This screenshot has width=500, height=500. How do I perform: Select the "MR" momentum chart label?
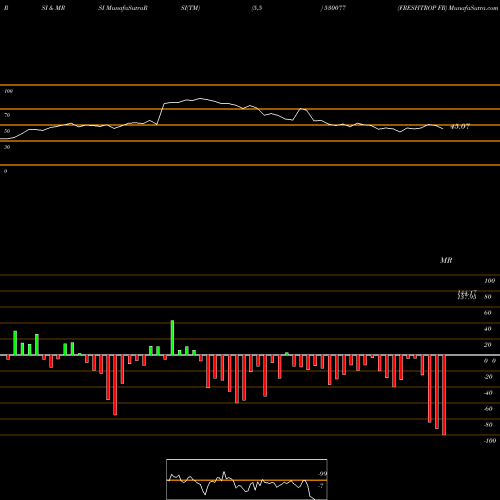pyautogui.click(x=446, y=260)
